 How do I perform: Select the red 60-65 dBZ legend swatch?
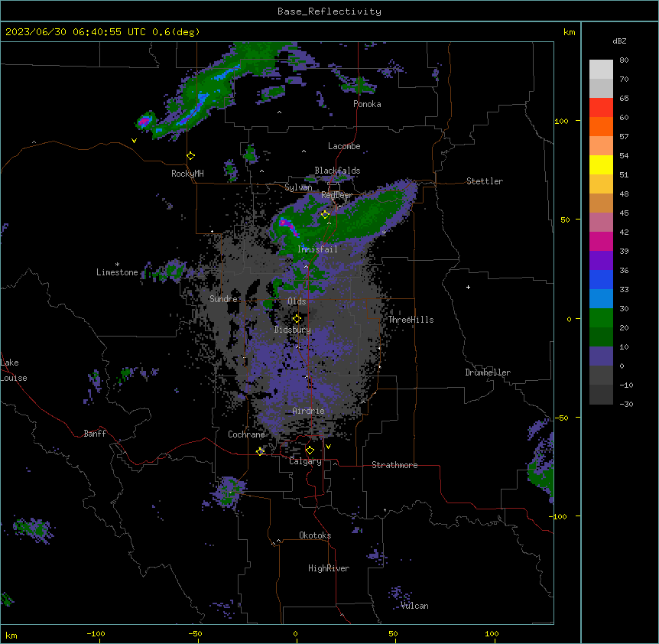tap(601, 107)
